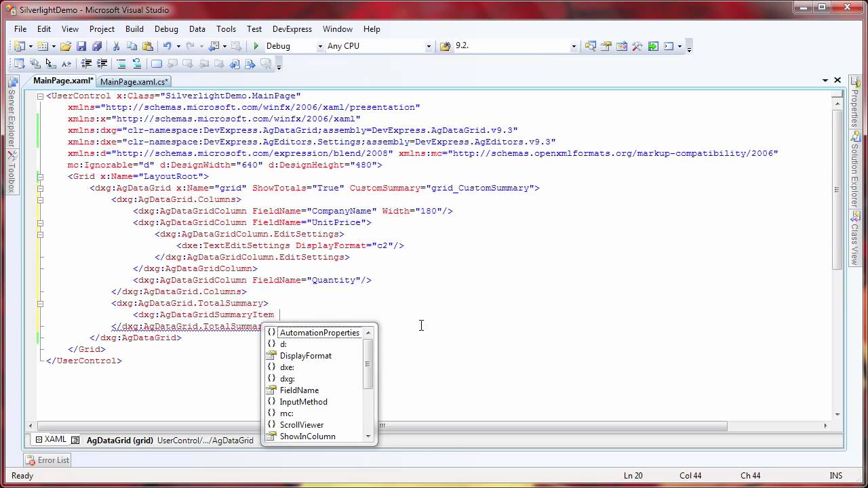The image size is (868, 488).
Task: Click the New Project toolbar icon
Action: pyautogui.click(x=19, y=46)
